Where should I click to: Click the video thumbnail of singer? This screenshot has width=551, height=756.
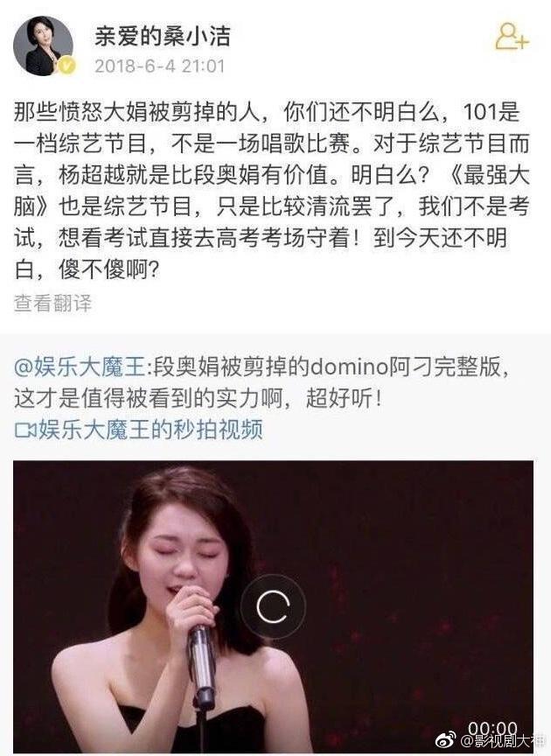pyautogui.click(x=274, y=606)
